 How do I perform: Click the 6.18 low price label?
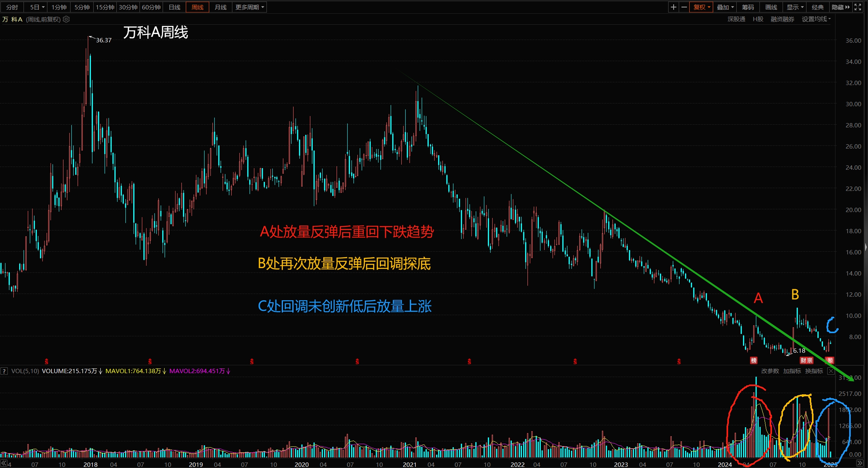click(799, 350)
